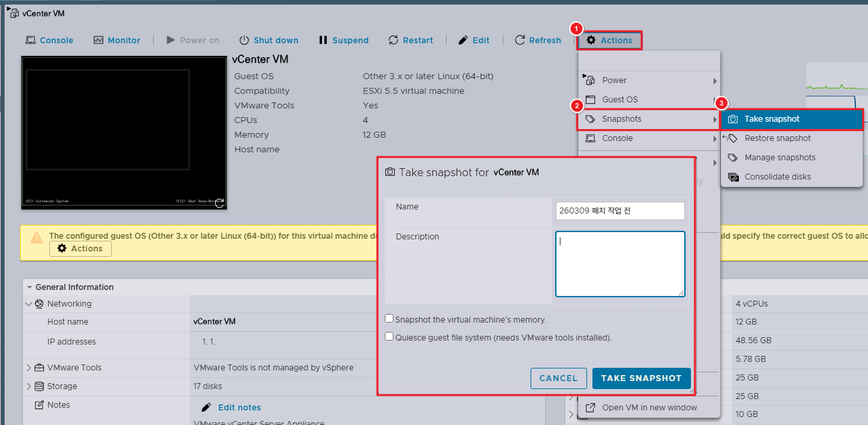868x425 pixels.
Task: Open the Console submenu in Actions
Action: coord(650,138)
